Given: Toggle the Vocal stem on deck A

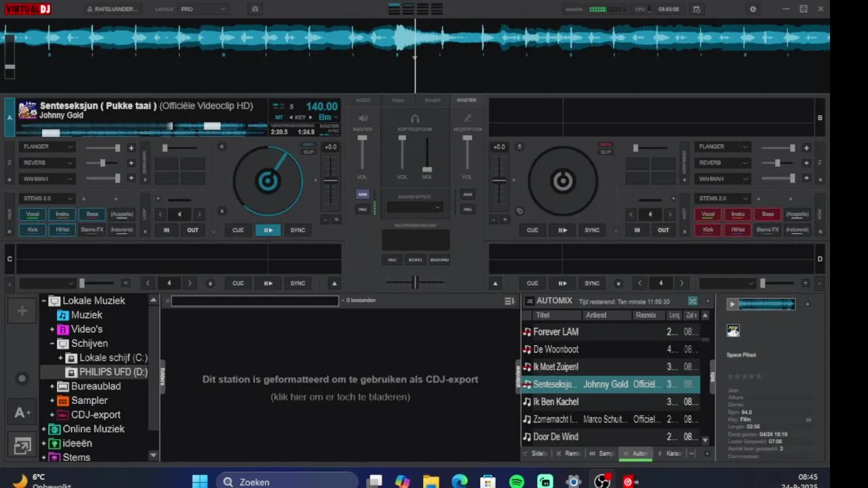Looking at the screenshot, I should 33,214.
